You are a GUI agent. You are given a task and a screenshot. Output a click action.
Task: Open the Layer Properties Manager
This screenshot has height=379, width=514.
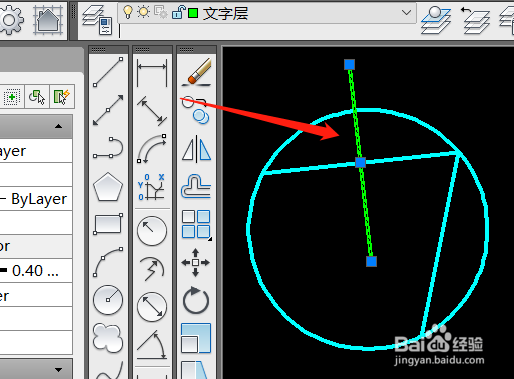pyautogui.click(x=97, y=20)
